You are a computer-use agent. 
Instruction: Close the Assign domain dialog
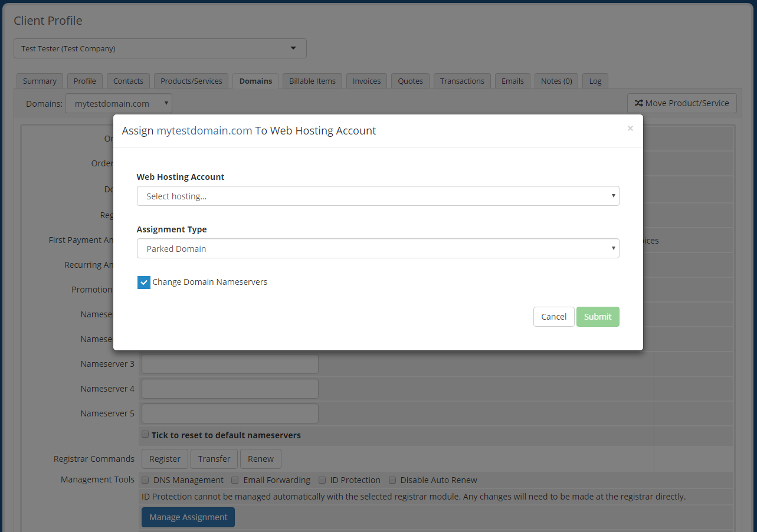click(630, 129)
